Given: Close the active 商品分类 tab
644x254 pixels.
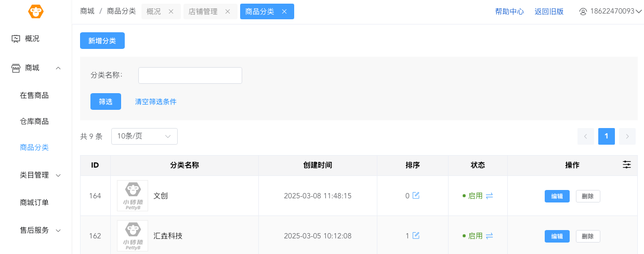Looking at the screenshot, I should click(x=284, y=11).
